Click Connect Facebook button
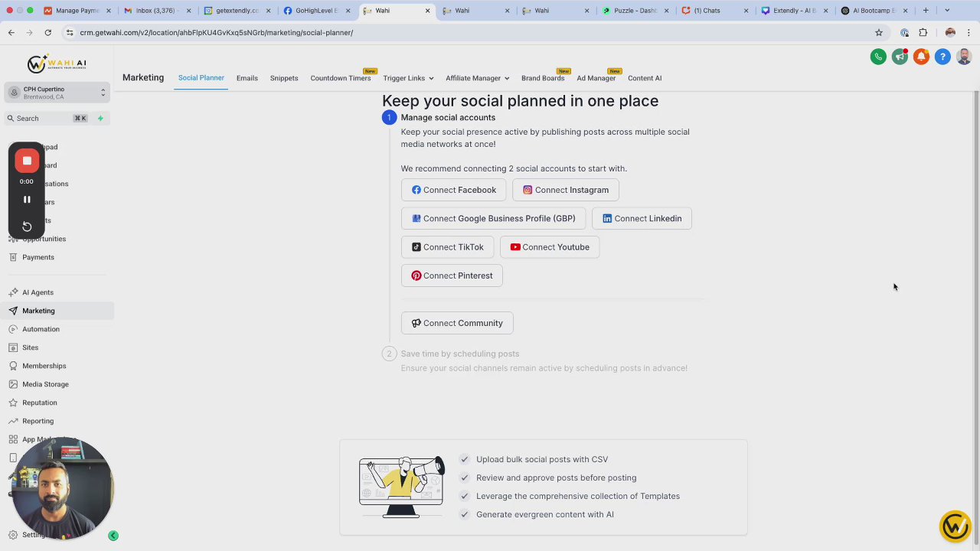This screenshot has height=551, width=980. [454, 190]
